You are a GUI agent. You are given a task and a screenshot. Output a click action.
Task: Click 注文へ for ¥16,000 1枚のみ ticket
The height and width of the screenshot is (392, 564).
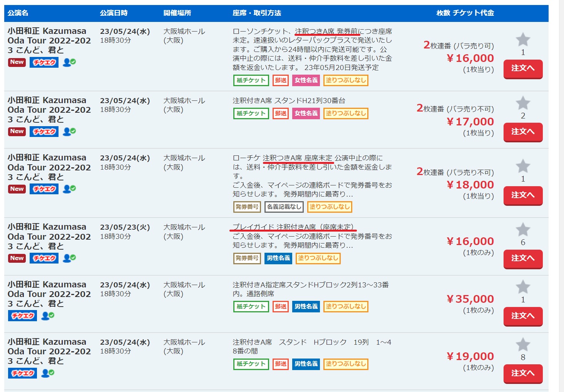pyautogui.click(x=523, y=259)
